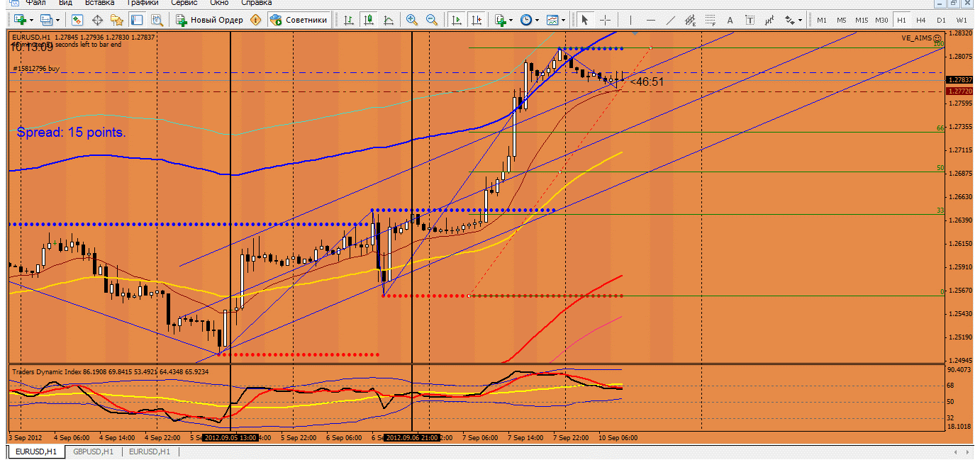Switch timeframe to M1
Viewport: 980px width, 460px height.
click(821, 20)
